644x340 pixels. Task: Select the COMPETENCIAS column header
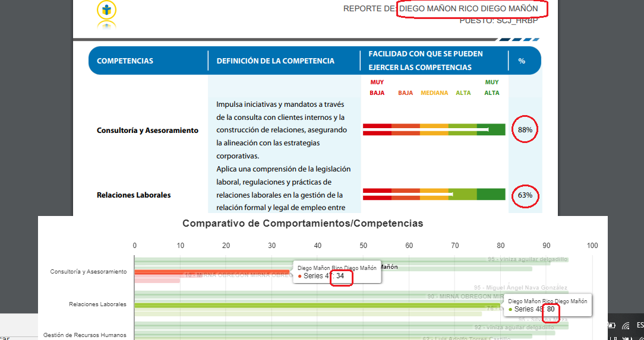pyautogui.click(x=125, y=61)
